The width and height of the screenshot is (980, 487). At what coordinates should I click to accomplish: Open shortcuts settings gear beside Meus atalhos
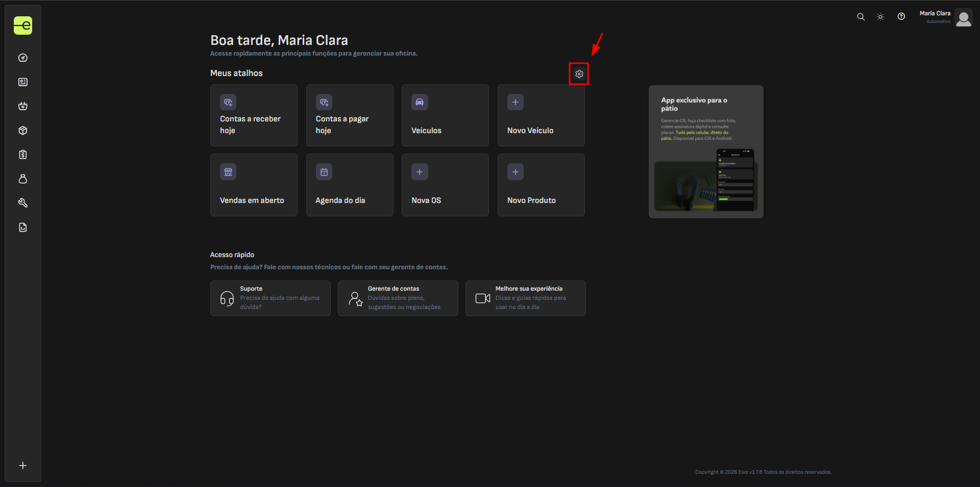pyautogui.click(x=579, y=74)
